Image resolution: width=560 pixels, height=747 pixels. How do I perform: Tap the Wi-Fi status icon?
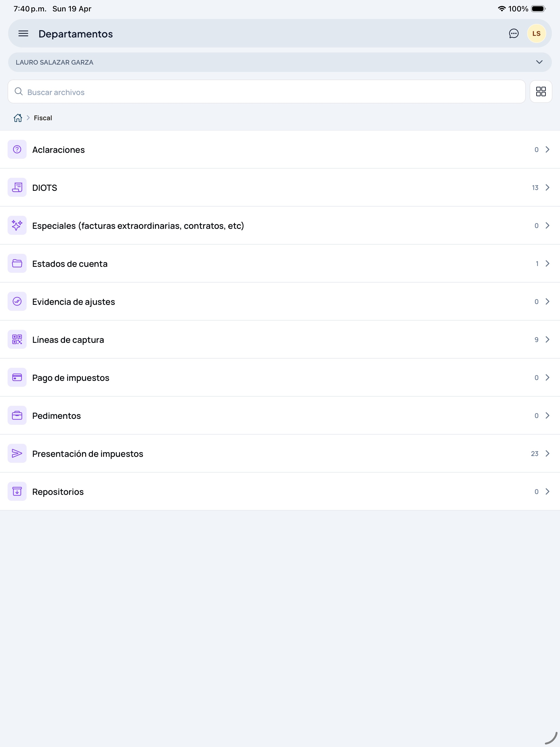pos(502,9)
